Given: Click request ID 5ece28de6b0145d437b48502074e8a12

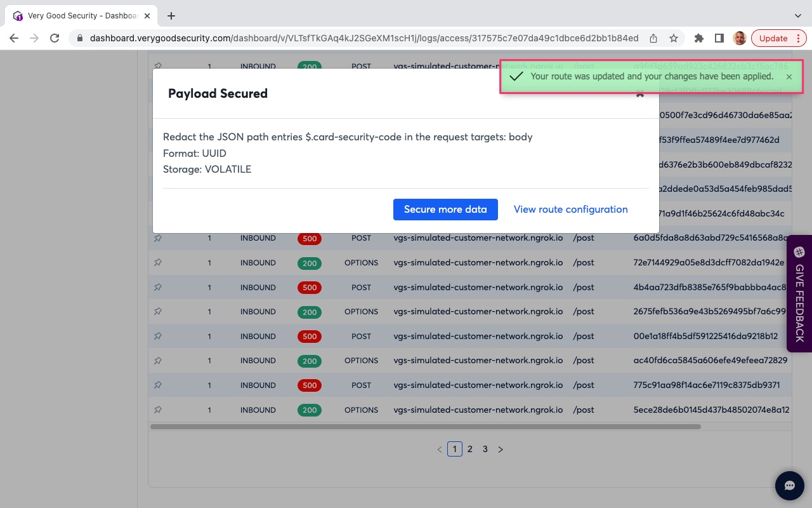Looking at the screenshot, I should tap(711, 410).
